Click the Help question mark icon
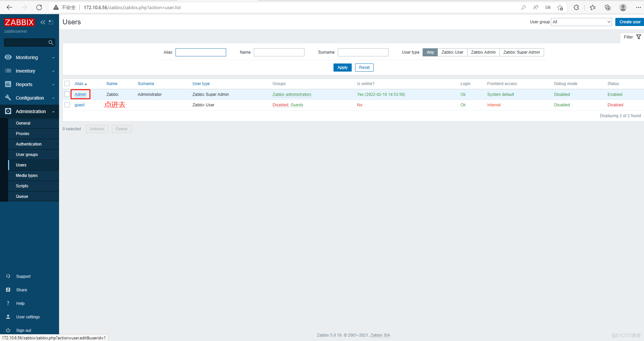The image size is (644, 341). coord(8,303)
